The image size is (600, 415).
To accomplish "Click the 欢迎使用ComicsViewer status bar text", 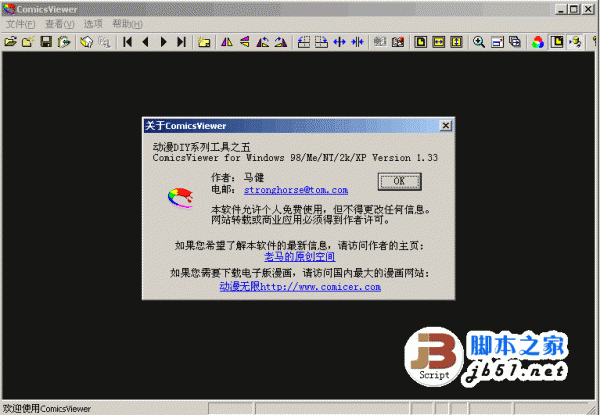I will pos(47,408).
